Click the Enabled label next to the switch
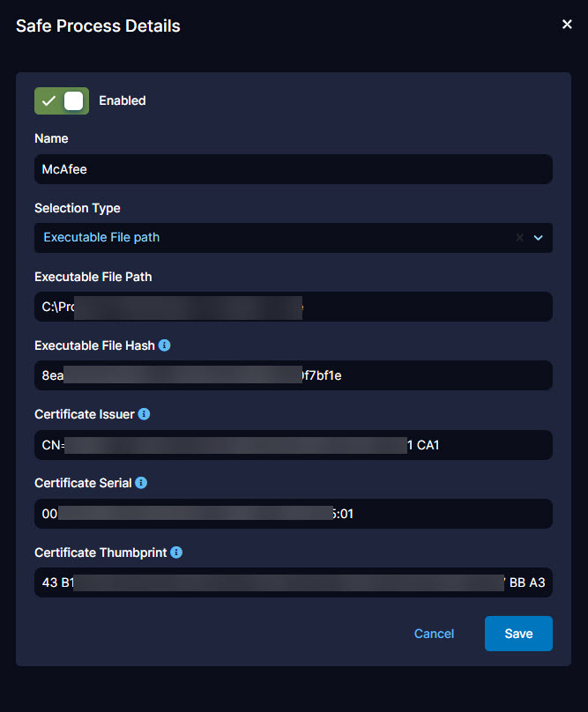The height and width of the screenshot is (712, 588). pos(122,100)
